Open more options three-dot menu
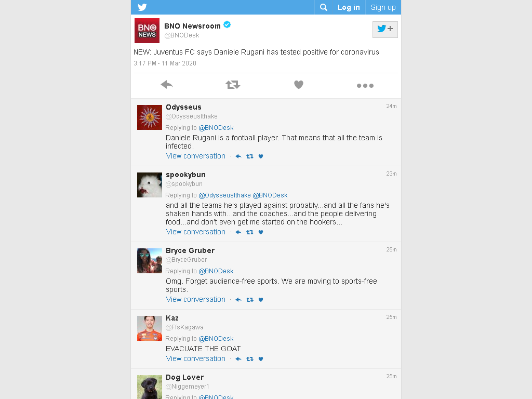 point(365,86)
